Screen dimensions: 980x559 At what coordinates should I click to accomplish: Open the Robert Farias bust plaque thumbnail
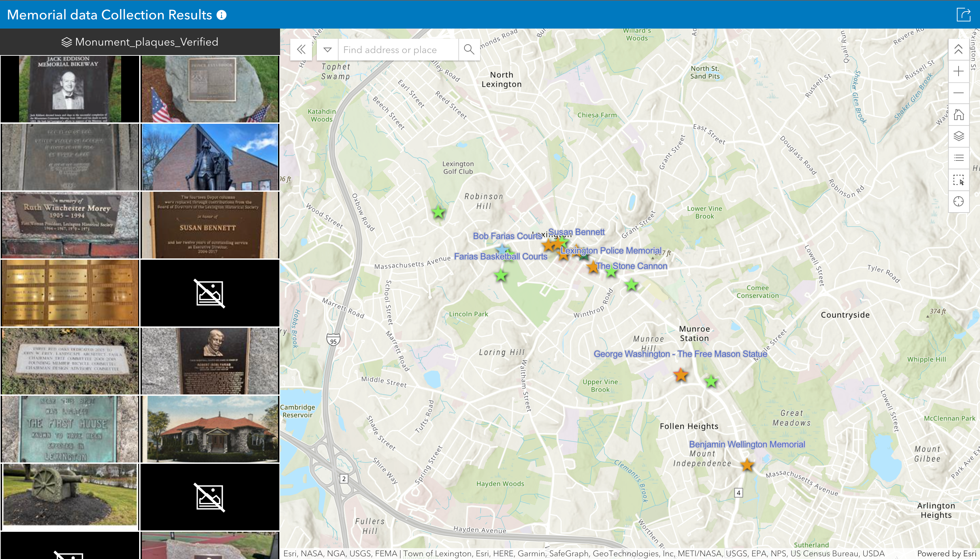[210, 361]
